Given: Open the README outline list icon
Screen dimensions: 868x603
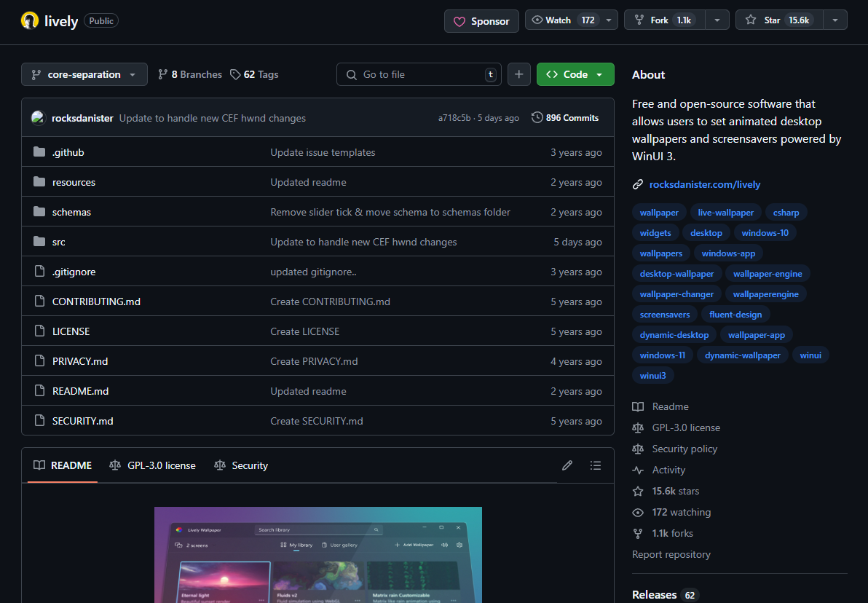Looking at the screenshot, I should pos(596,465).
